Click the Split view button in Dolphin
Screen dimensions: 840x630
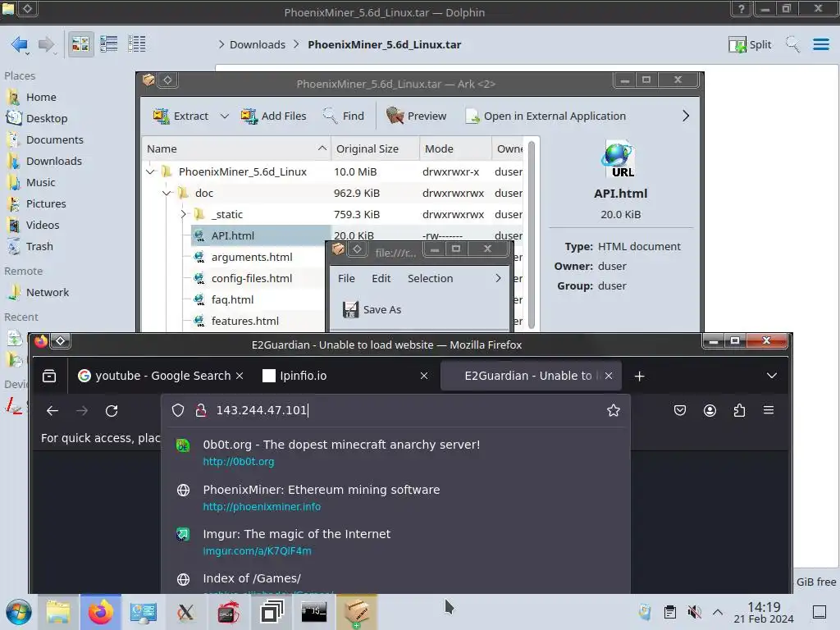(x=750, y=44)
